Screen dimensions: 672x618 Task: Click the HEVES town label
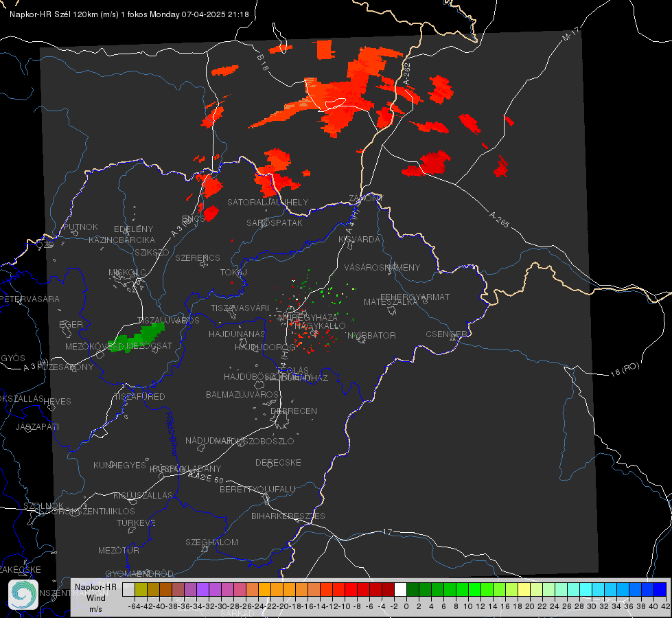58,402
